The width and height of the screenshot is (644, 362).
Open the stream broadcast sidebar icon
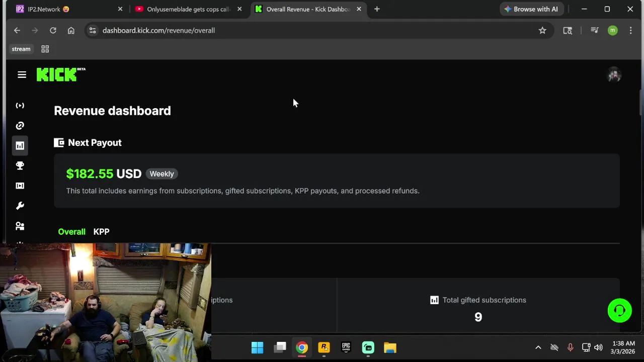click(20, 106)
